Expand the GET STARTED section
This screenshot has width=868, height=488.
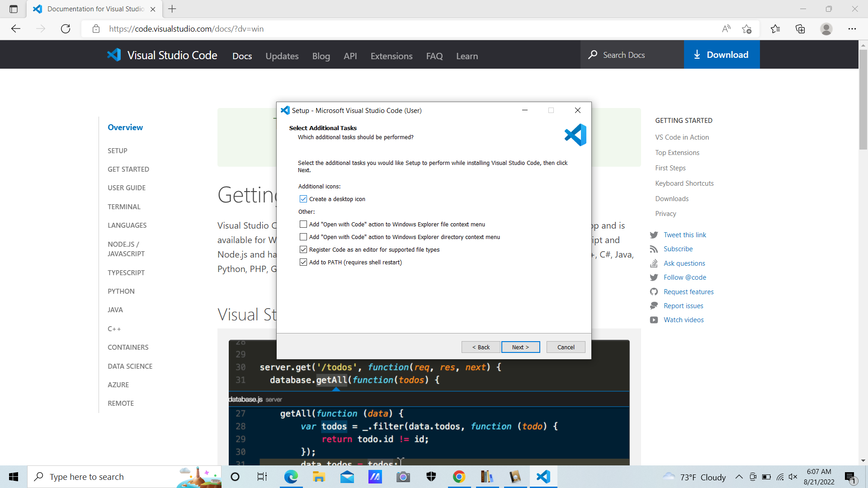(x=128, y=169)
